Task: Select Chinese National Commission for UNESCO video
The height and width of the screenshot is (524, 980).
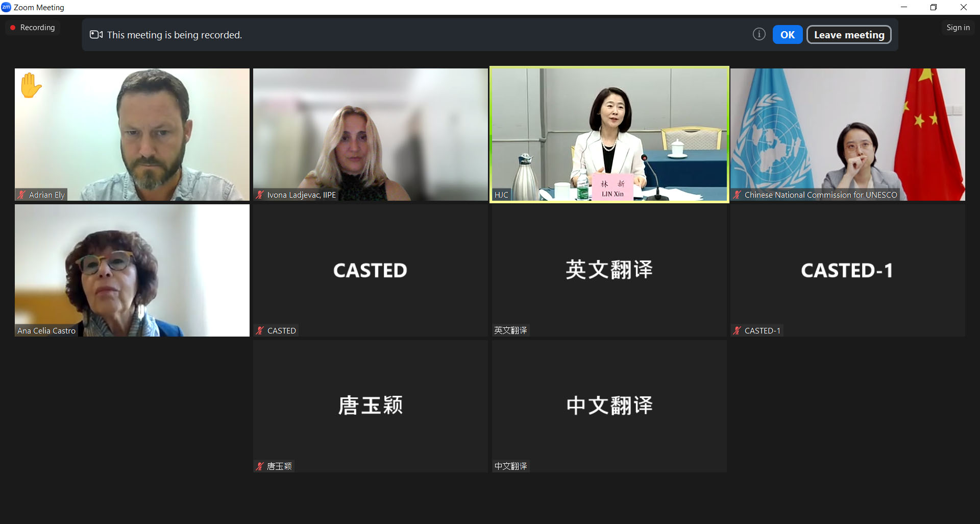Action: tap(848, 134)
